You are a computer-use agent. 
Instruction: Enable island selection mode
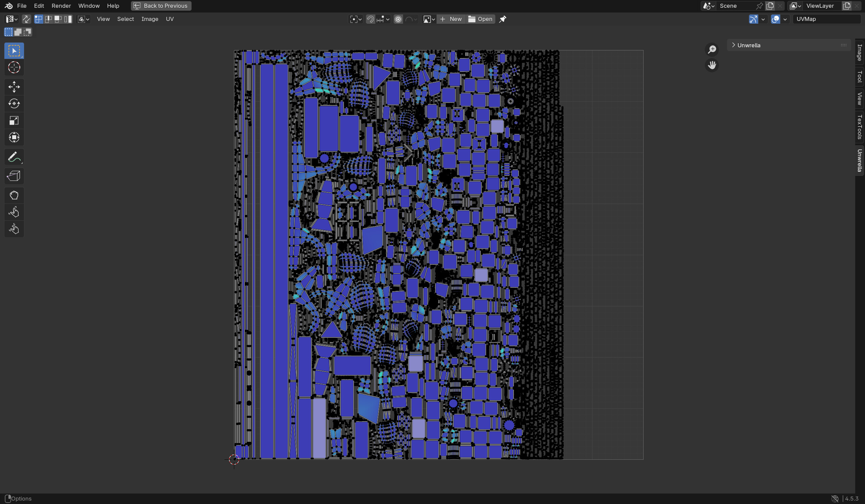coord(68,19)
